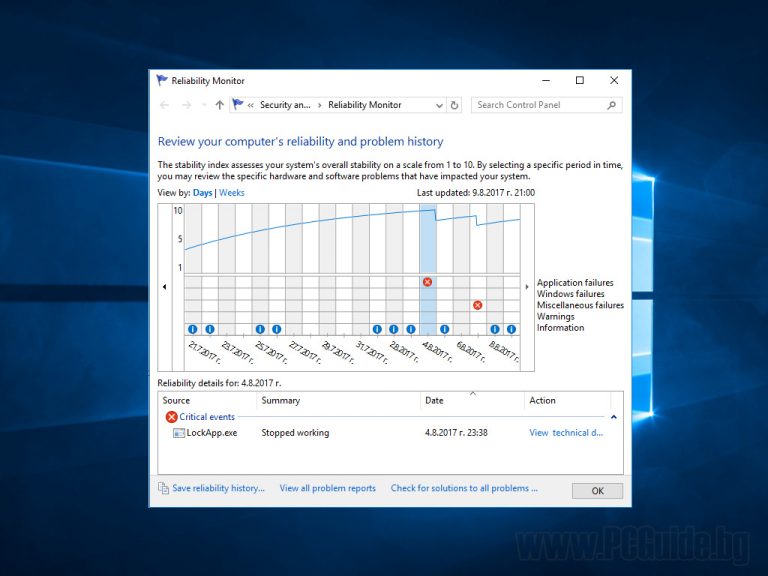Viewport: 768px width, 576px height.
Task: Select the information icon for 1.8.2017
Action: pyautogui.click(x=377, y=329)
